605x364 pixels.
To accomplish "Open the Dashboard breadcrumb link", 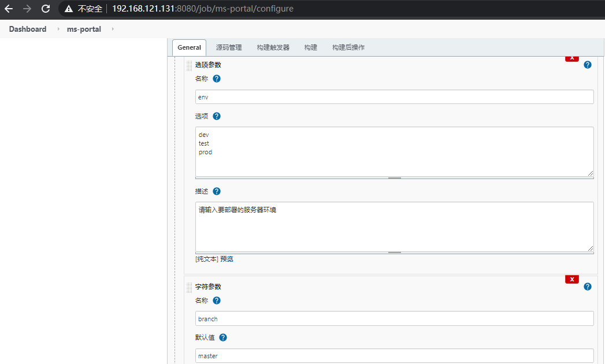I will tap(28, 29).
